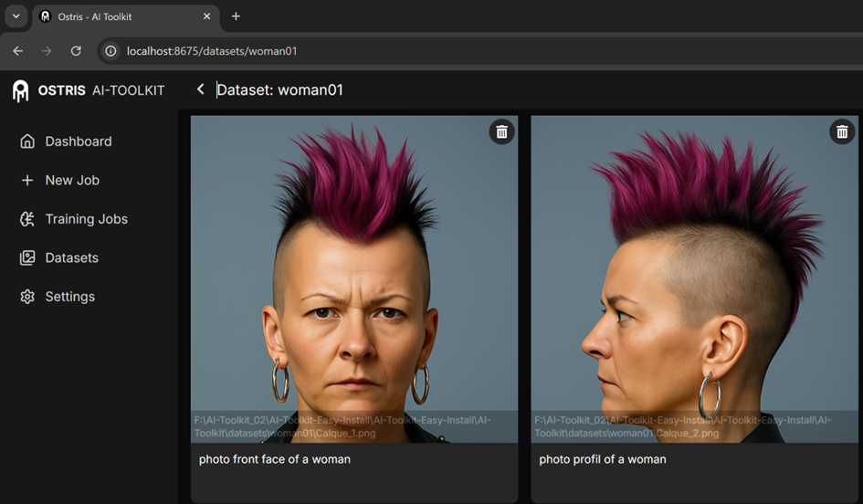Image resolution: width=863 pixels, height=504 pixels.
Task: Delete the front face woman image
Action: tap(501, 132)
